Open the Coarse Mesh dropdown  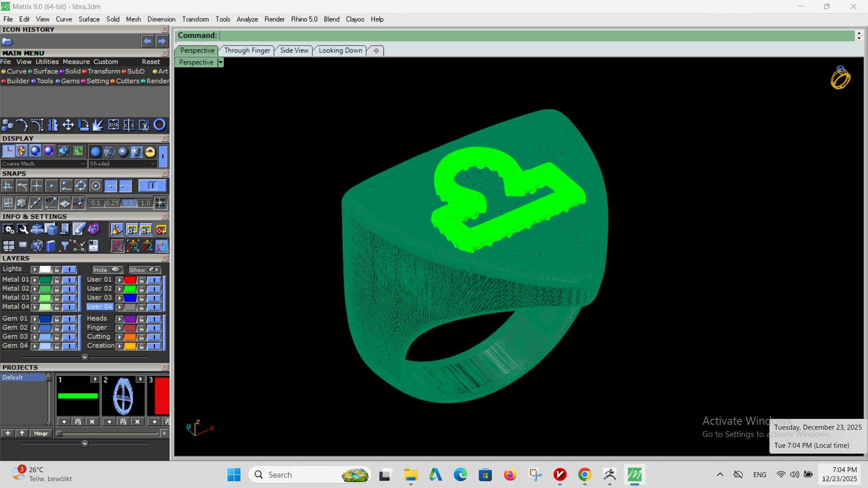click(x=43, y=164)
